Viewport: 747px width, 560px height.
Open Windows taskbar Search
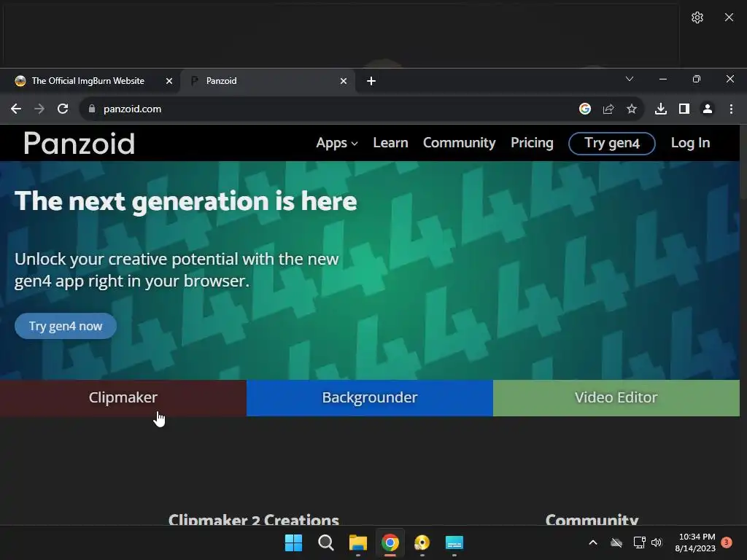(x=326, y=542)
